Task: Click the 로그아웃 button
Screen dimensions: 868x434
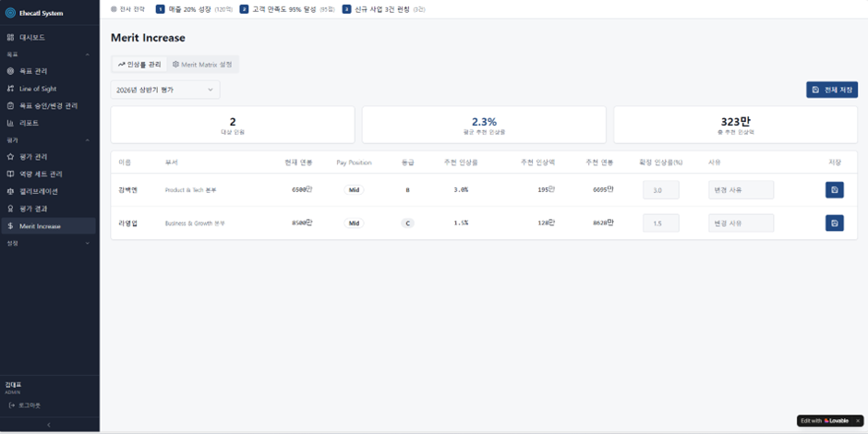Action: [25, 405]
